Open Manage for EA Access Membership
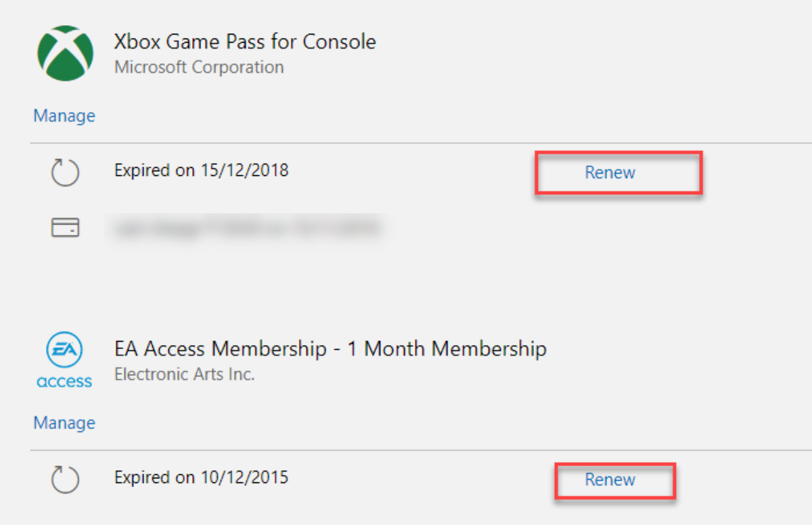The height and width of the screenshot is (525, 812). tap(64, 423)
